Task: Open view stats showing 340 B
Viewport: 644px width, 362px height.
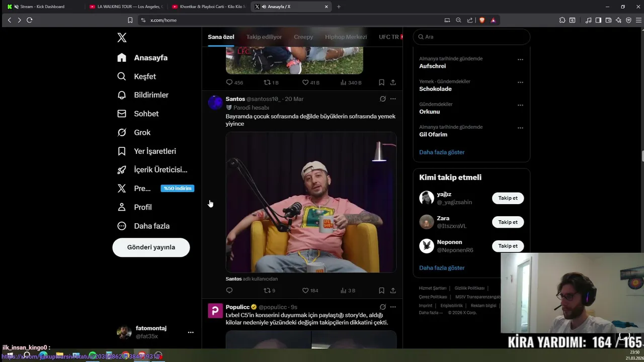Action: [x=351, y=82]
